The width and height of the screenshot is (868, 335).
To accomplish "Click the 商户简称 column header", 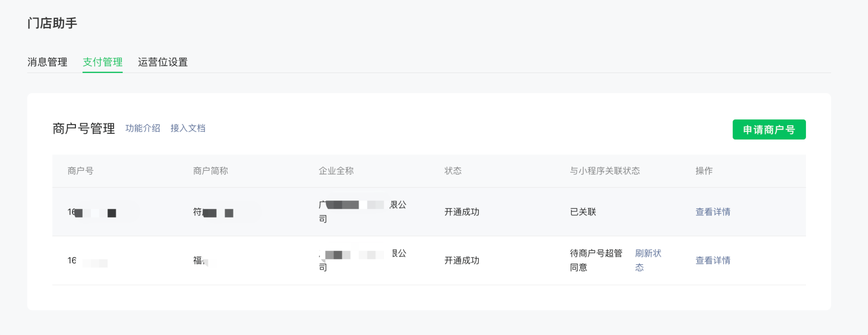I will pos(211,171).
